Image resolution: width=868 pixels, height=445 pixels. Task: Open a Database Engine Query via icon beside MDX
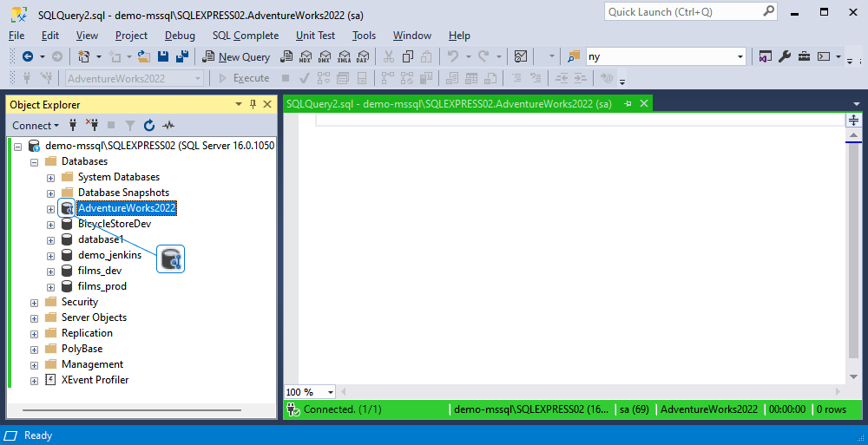[x=286, y=56]
